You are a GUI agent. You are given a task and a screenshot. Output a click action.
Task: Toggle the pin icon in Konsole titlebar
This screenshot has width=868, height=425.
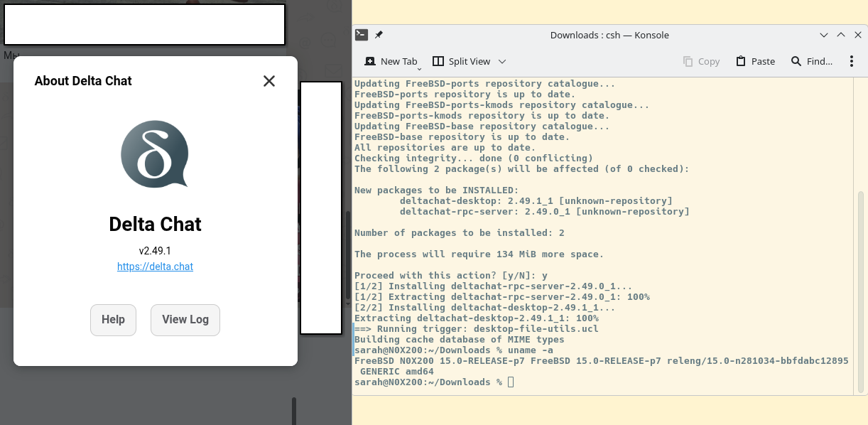click(x=379, y=35)
